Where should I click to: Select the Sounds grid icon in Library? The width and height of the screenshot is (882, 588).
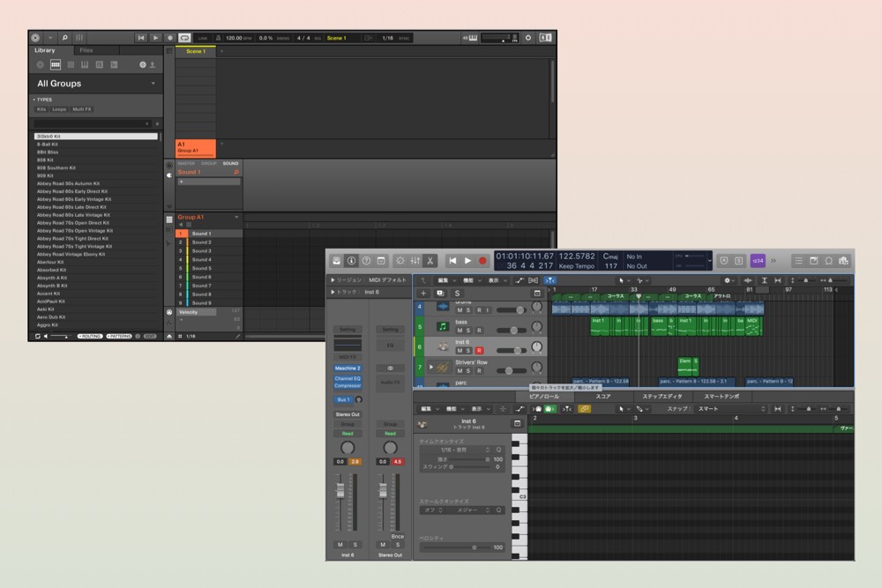pos(71,64)
